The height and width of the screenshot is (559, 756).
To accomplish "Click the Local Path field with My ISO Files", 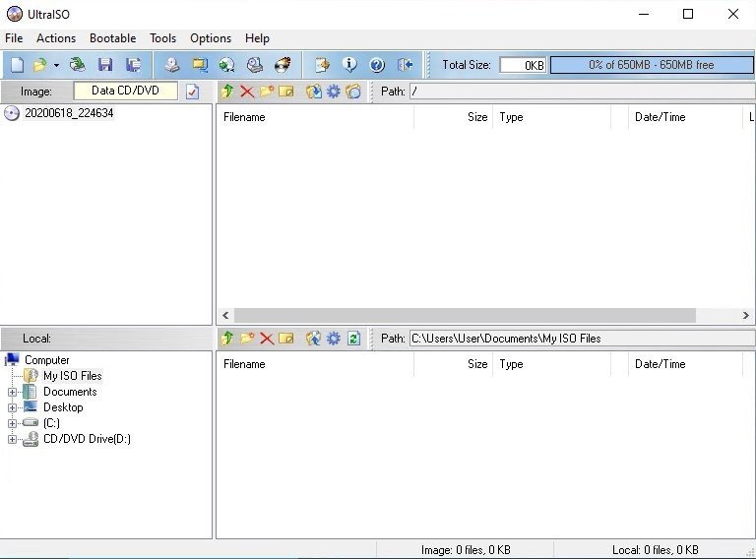I will (583, 339).
